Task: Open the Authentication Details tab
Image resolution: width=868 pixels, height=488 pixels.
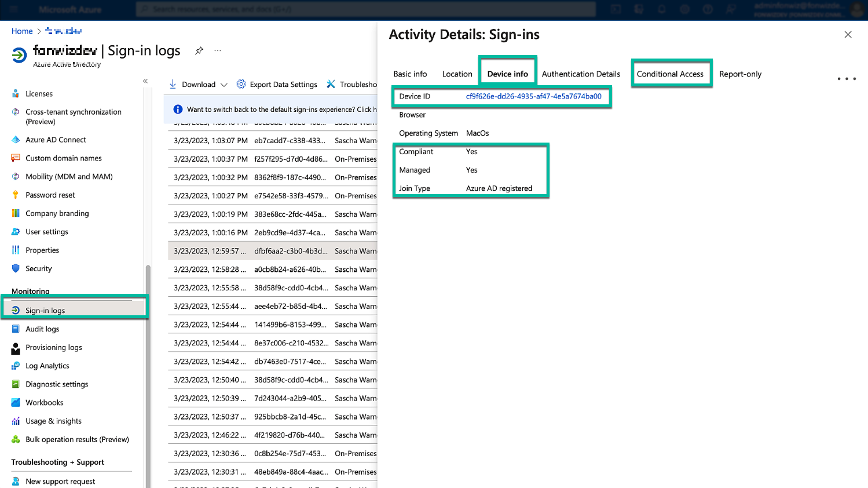Action: click(x=581, y=74)
